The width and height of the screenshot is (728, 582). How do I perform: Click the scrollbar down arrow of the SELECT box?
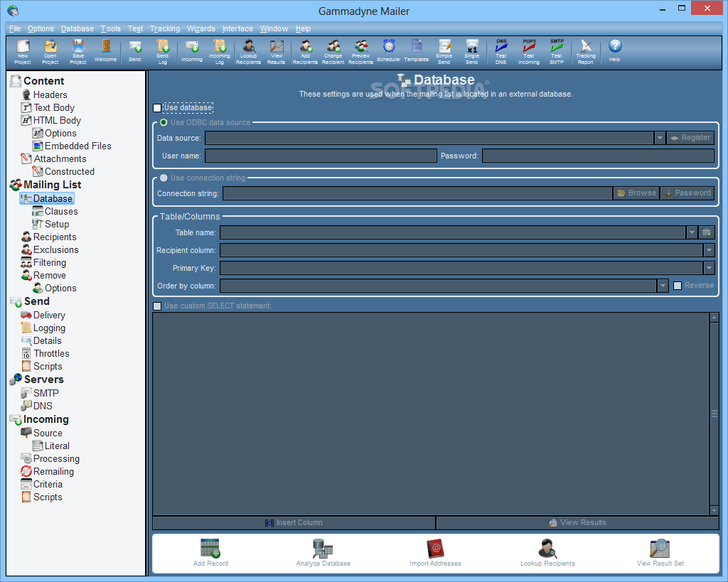(714, 510)
